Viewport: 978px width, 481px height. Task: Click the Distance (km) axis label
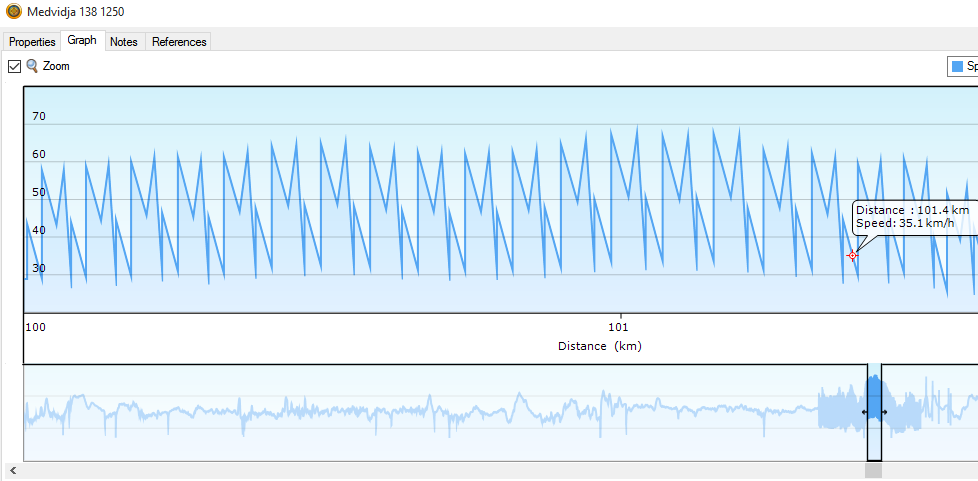tap(599, 346)
